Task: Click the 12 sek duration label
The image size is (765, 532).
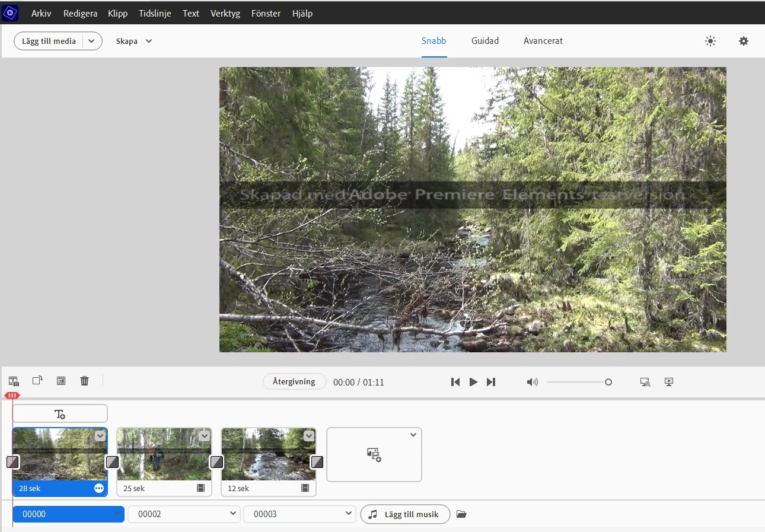Action: click(x=238, y=489)
